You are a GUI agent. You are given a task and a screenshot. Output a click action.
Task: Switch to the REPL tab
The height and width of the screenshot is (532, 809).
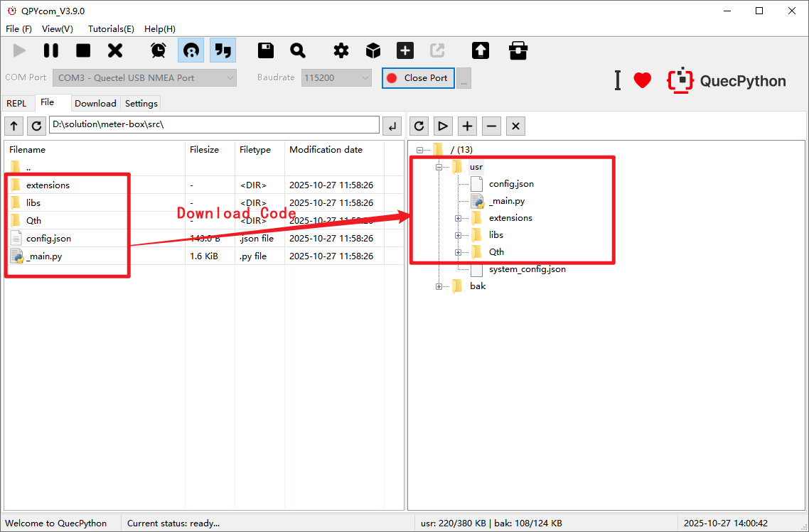point(16,103)
